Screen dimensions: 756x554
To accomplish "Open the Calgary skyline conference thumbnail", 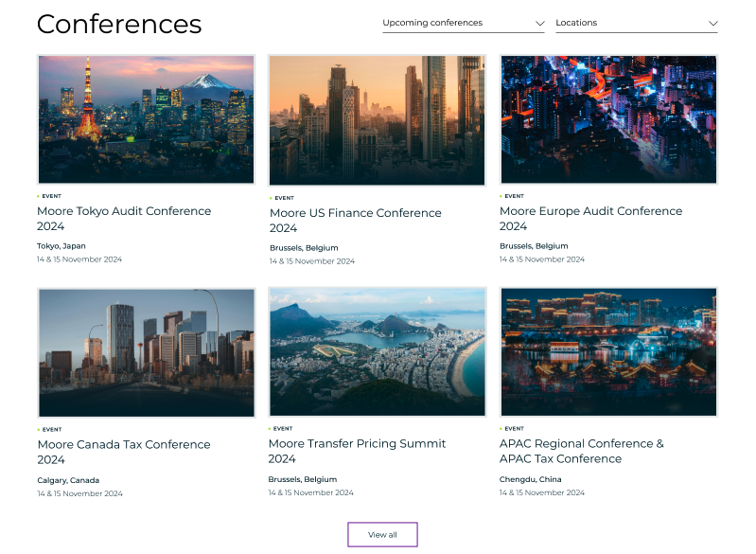I will pyautogui.click(x=146, y=352).
